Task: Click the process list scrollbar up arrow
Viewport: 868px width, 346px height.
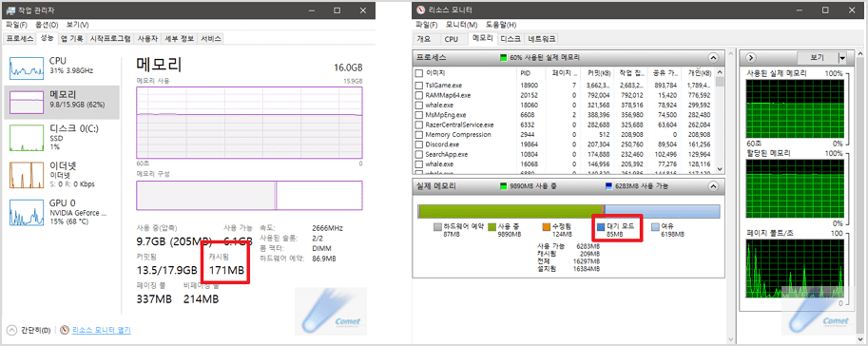Action: tap(720, 72)
